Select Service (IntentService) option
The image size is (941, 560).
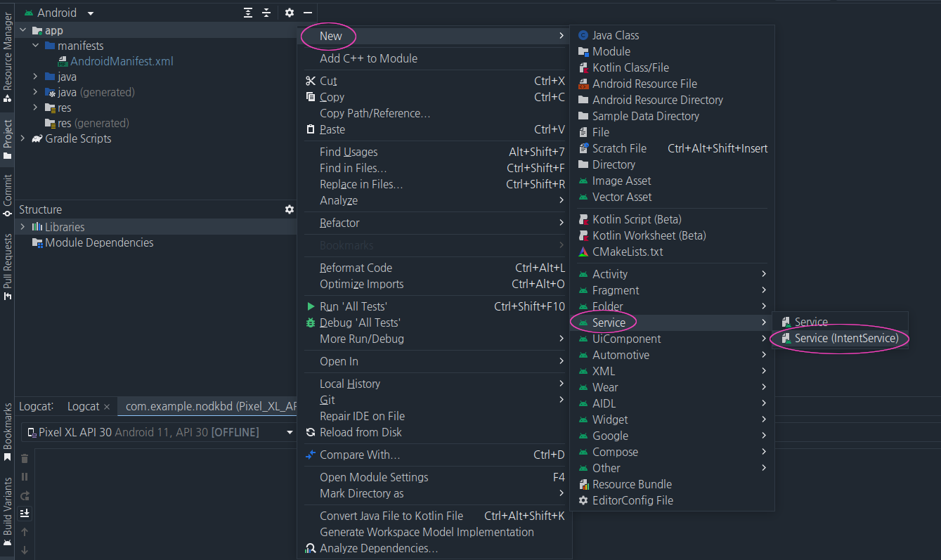click(841, 338)
